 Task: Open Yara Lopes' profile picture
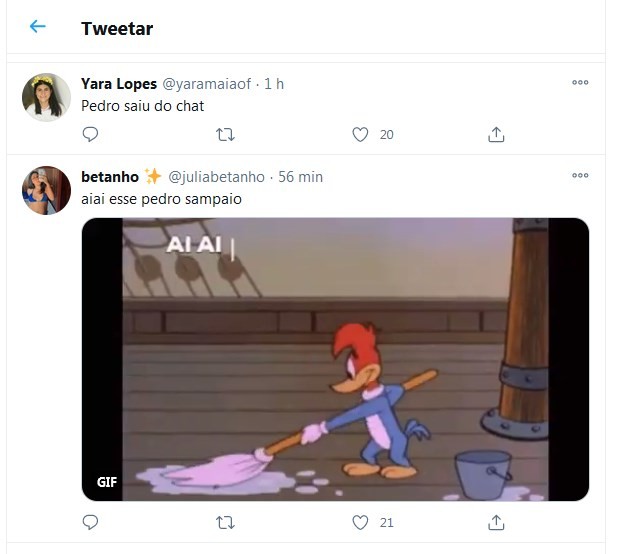(x=46, y=97)
